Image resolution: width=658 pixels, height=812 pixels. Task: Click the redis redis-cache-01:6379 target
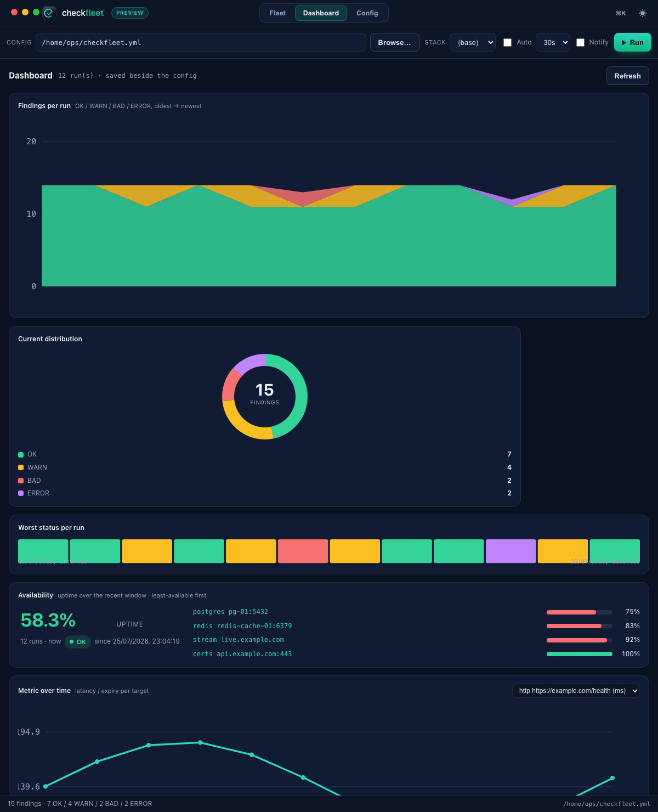tap(242, 626)
